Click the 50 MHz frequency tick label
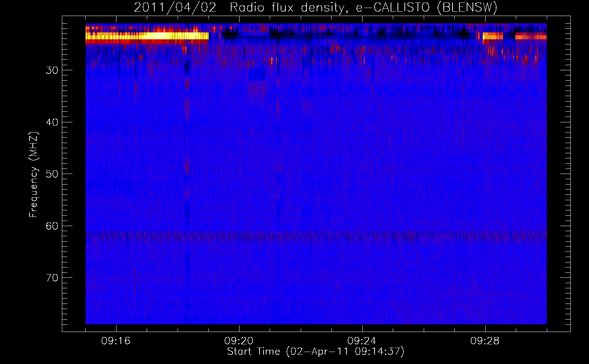 (52, 174)
